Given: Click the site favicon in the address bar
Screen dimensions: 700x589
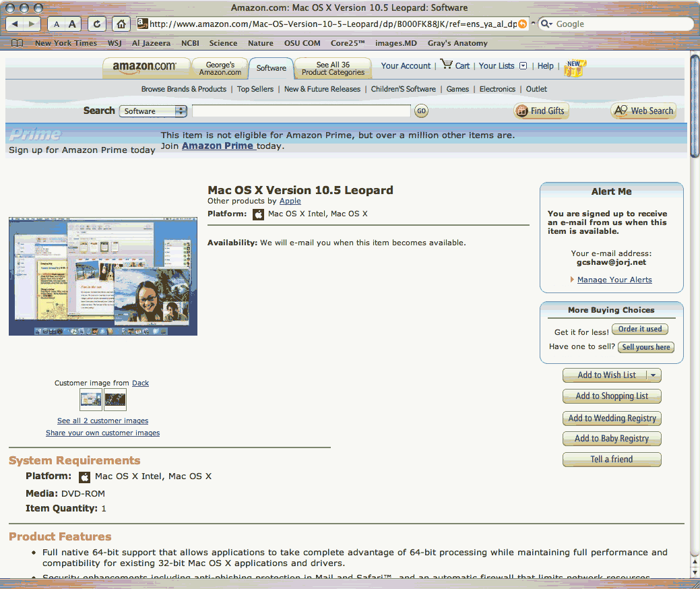Looking at the screenshot, I should (x=142, y=24).
